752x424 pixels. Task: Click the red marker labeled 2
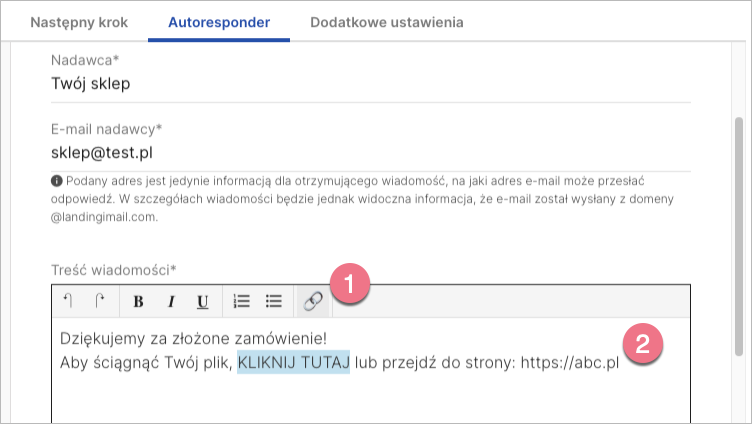coord(642,345)
